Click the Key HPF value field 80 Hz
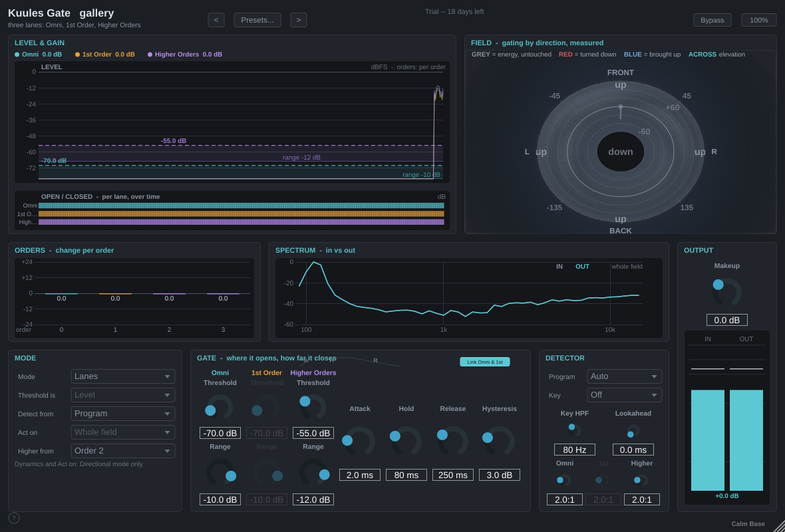Screen dimensions: 785x532 pyautogui.click(x=574, y=450)
